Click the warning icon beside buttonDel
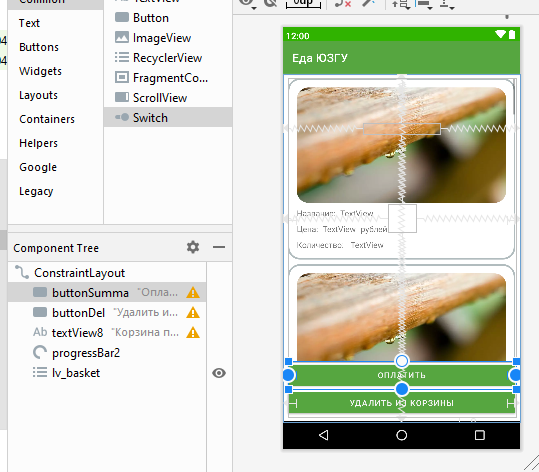The width and height of the screenshot is (539, 472). click(193, 313)
